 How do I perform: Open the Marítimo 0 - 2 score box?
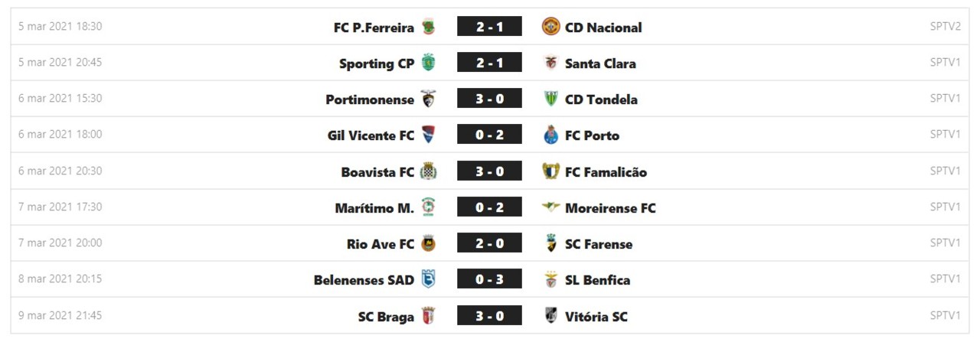(489, 207)
